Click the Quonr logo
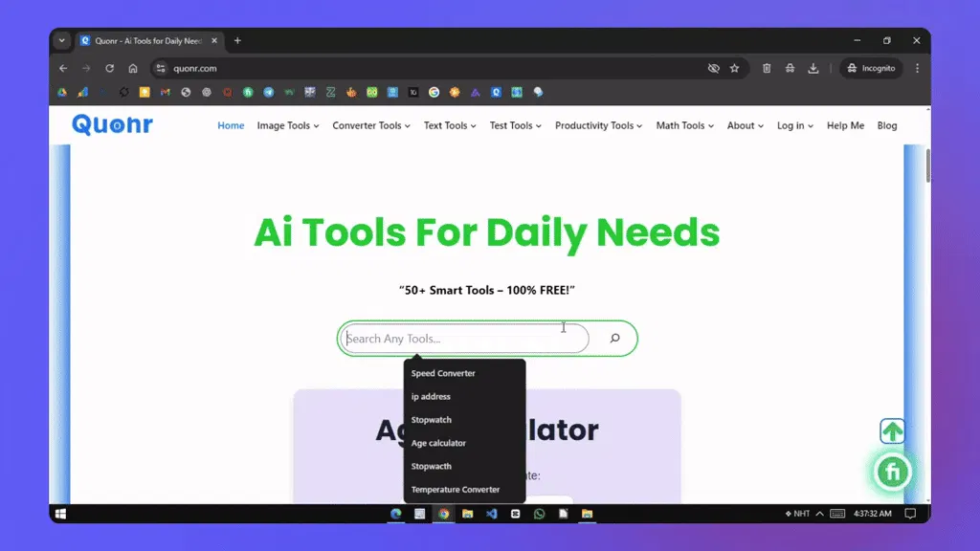This screenshot has height=551, width=980. [x=112, y=124]
